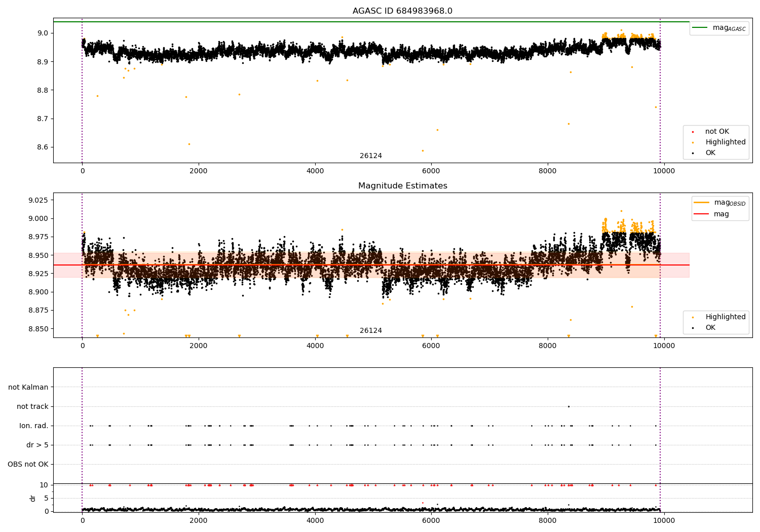Click 'Highlighted' legend entry in top plot

point(725,142)
